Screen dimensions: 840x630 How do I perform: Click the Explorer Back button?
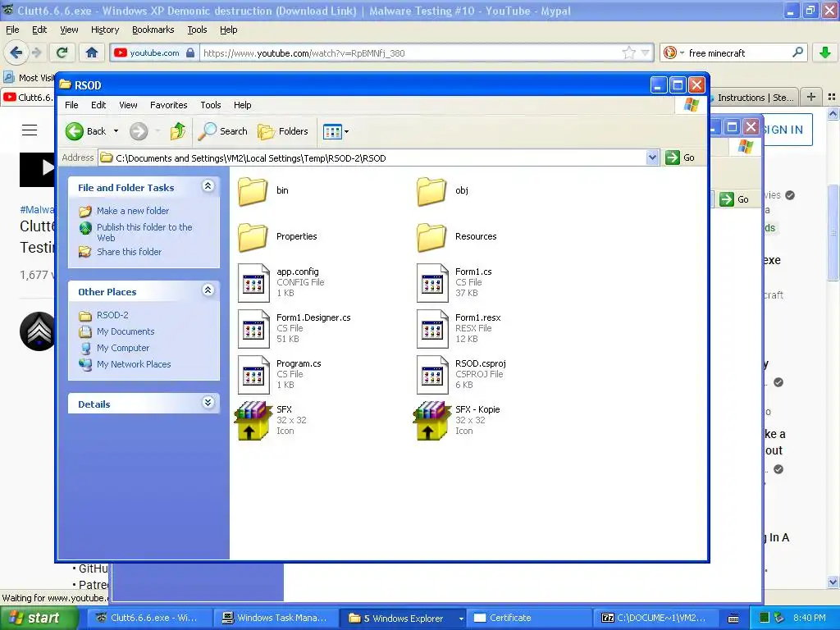85,131
